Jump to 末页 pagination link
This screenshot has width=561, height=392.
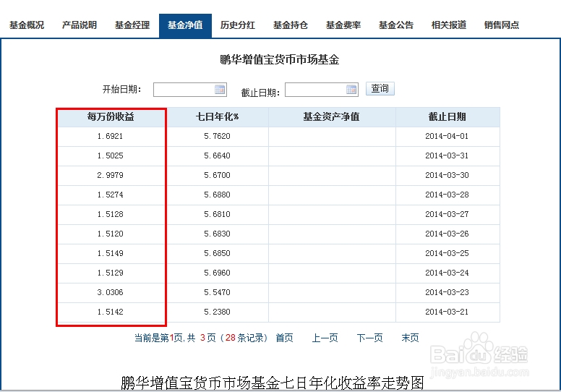pos(410,338)
